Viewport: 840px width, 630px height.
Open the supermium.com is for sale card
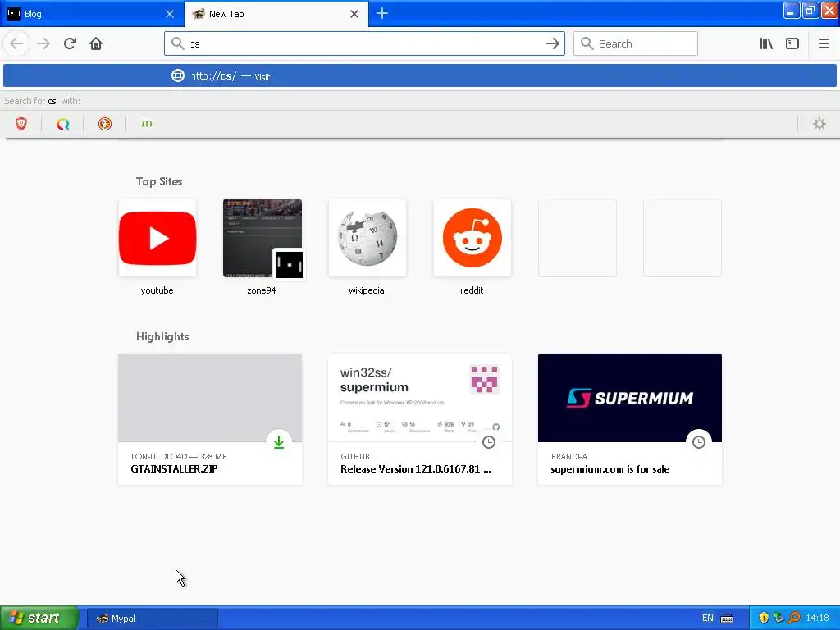click(630, 419)
